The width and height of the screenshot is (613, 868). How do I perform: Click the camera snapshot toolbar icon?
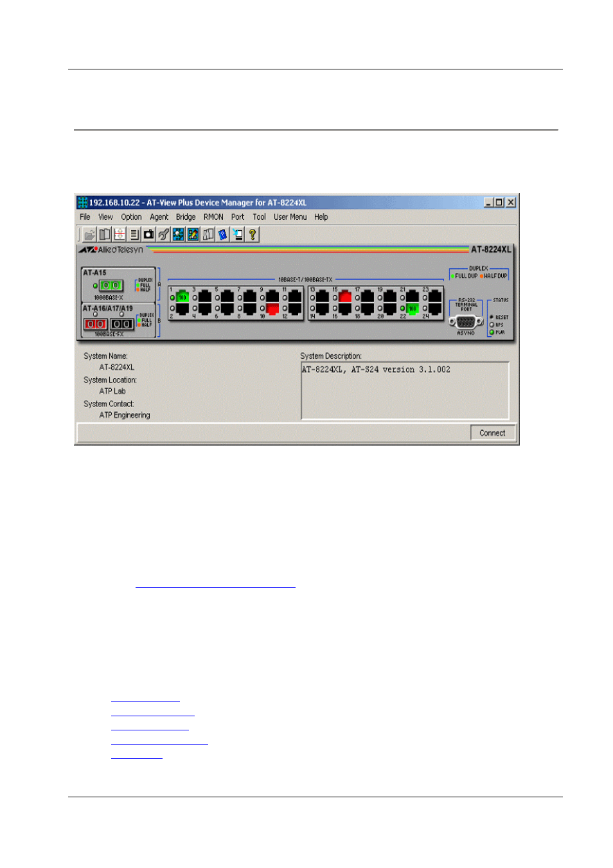tap(149, 235)
